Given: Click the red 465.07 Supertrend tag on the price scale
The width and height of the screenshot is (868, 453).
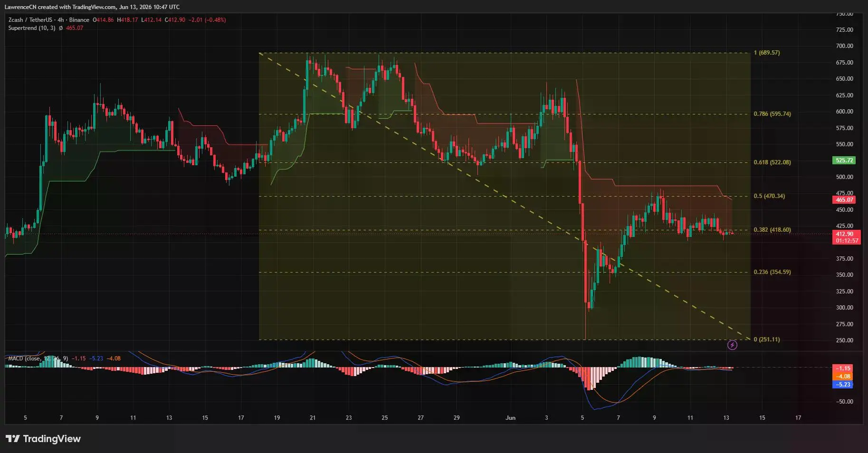Looking at the screenshot, I should pyautogui.click(x=845, y=200).
